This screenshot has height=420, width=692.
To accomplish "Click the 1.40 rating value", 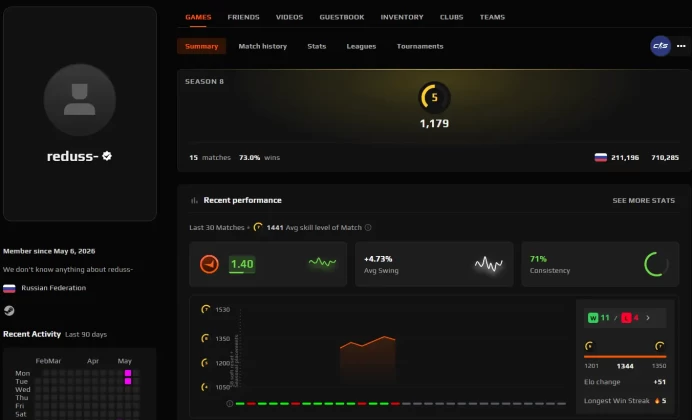I will pyautogui.click(x=242, y=264).
